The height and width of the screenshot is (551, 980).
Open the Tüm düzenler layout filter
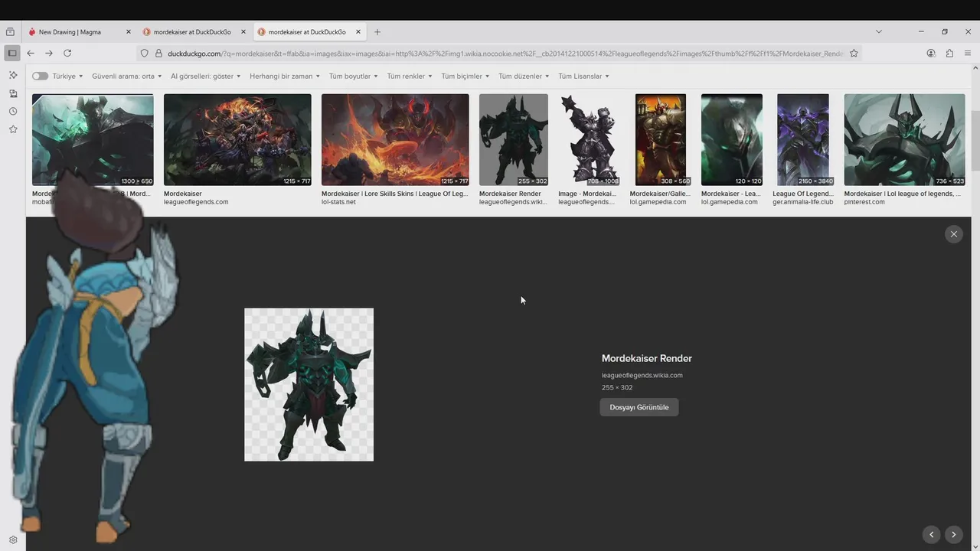(x=524, y=77)
